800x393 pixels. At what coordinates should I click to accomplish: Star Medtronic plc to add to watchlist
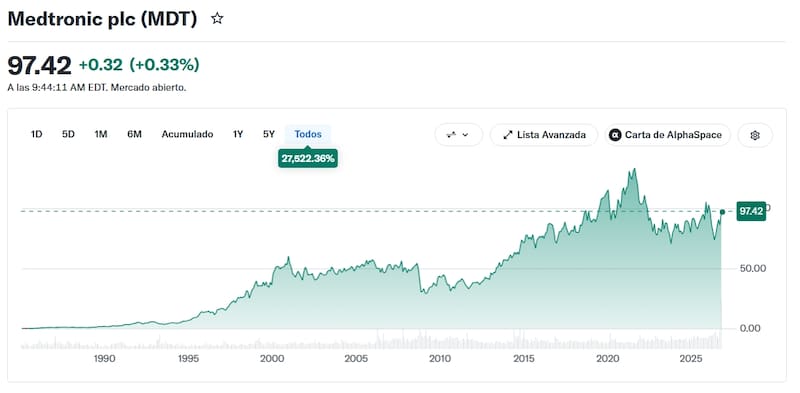point(217,19)
